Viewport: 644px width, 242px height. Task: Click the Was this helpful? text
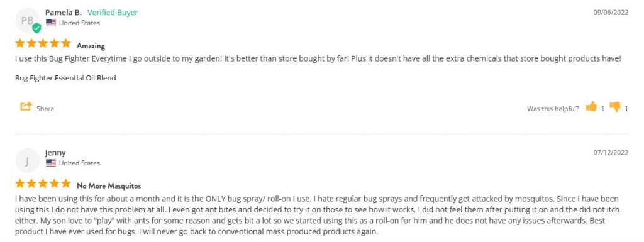tap(553, 109)
